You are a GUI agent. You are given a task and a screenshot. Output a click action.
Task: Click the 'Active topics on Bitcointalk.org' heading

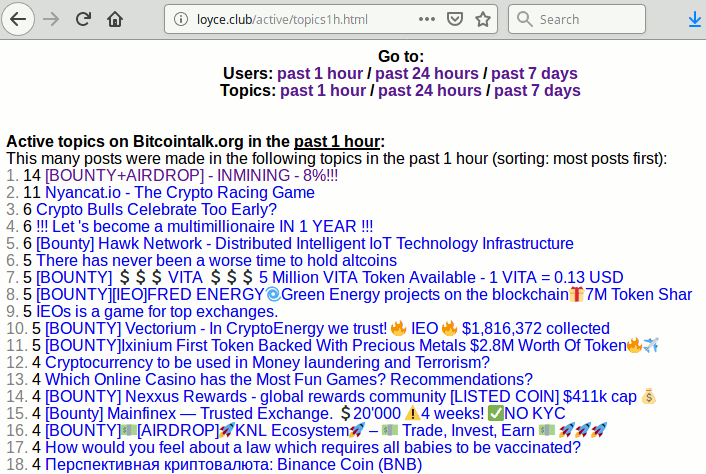(195, 141)
